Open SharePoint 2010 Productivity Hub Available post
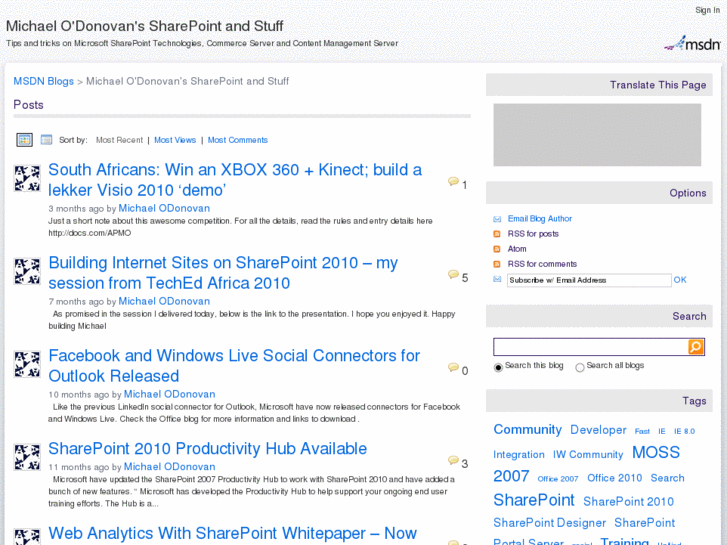Screen dimensions: 727x545 (208, 449)
